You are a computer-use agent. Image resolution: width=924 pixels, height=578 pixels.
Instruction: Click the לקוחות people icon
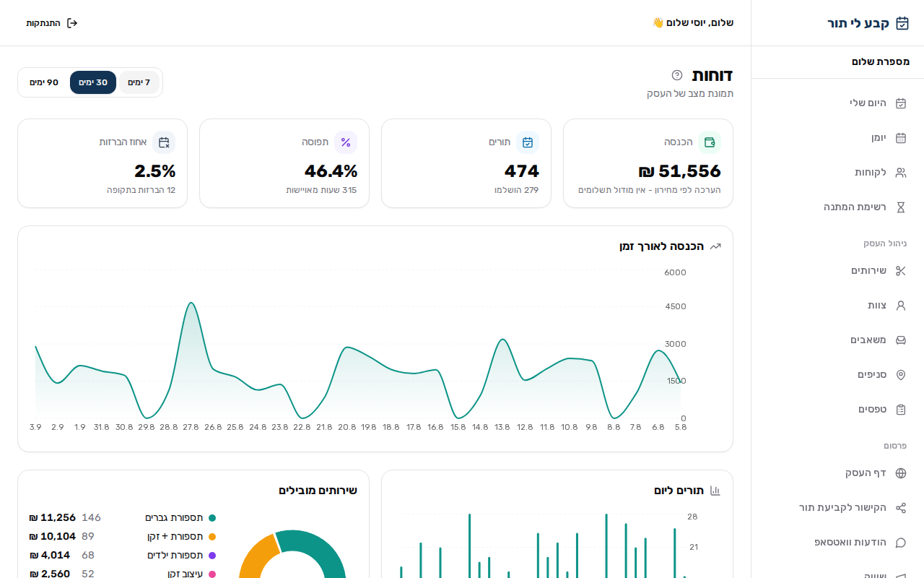[901, 173]
